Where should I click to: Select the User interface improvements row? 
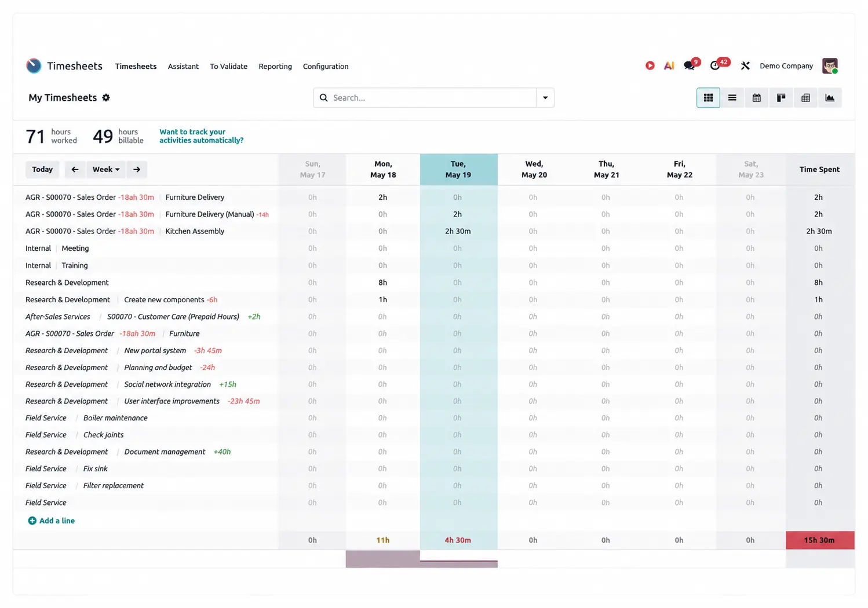(x=172, y=401)
